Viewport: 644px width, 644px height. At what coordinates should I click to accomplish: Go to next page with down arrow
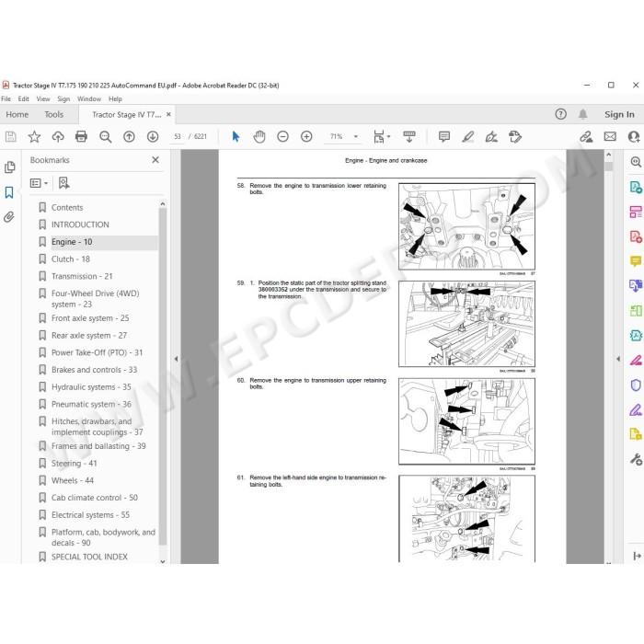coord(153,136)
